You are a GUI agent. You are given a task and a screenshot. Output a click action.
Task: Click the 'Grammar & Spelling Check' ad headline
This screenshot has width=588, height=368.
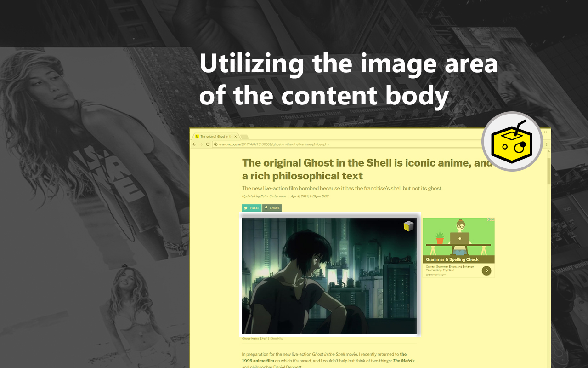[x=452, y=259]
